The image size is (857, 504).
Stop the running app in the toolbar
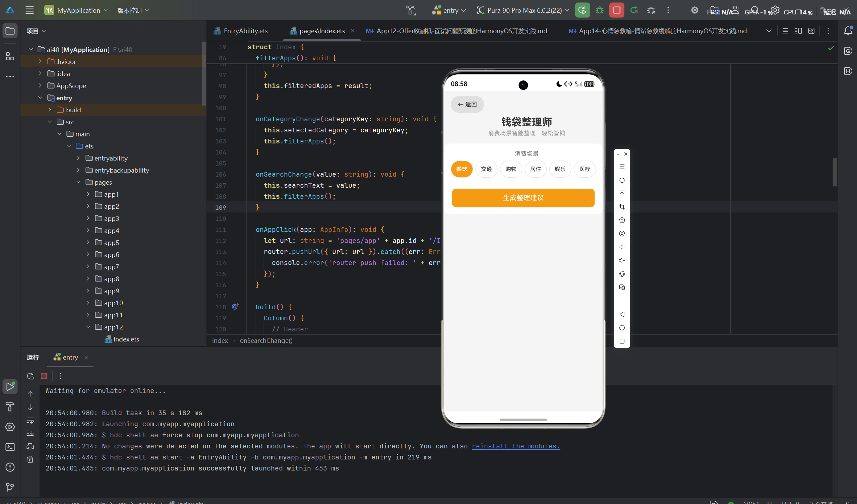[x=617, y=10]
